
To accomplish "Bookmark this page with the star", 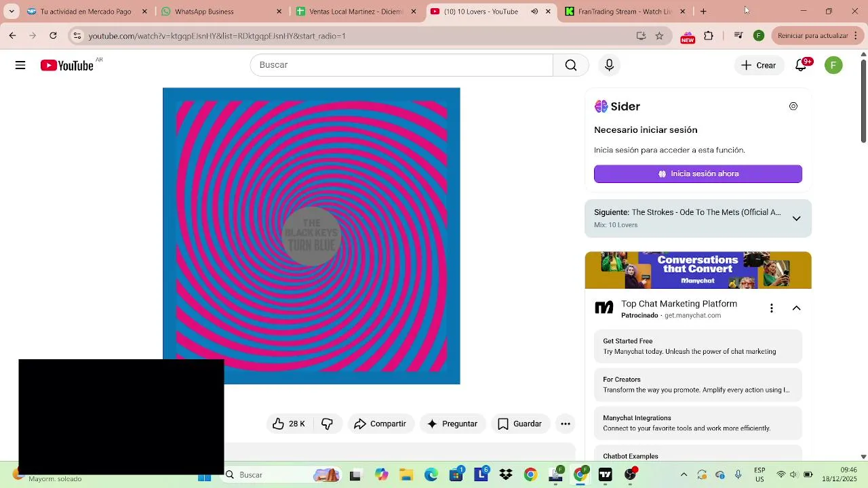I will [659, 36].
